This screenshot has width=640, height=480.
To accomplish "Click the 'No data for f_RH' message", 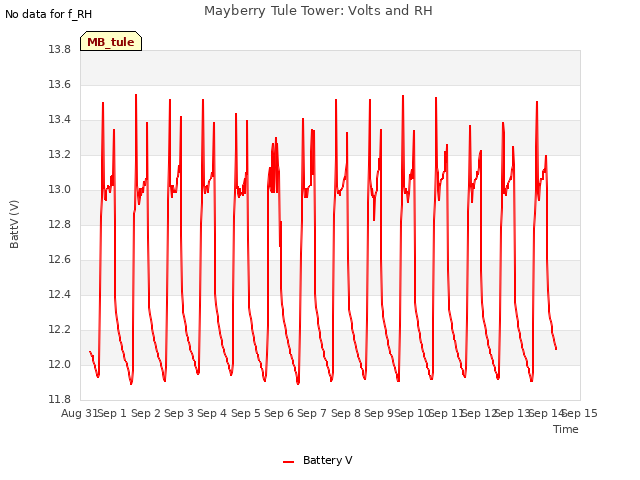I will pyautogui.click(x=49, y=14).
